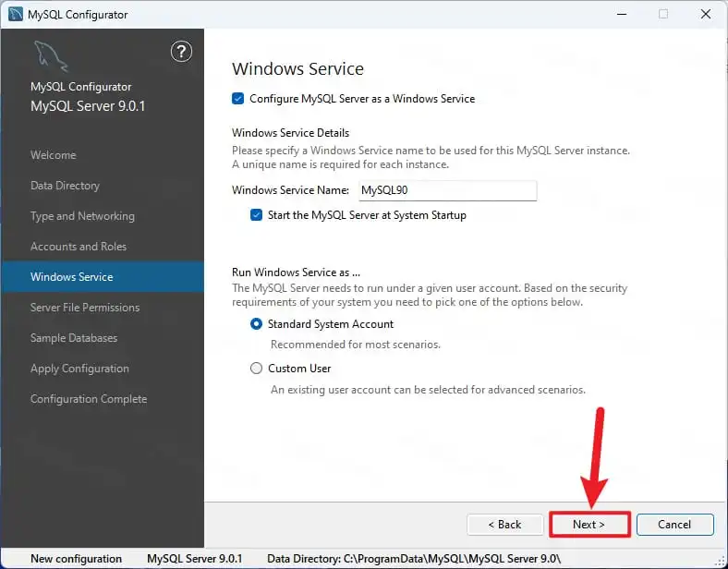The height and width of the screenshot is (569, 728).
Task: Open the Configuration Complete step
Action: (x=89, y=399)
